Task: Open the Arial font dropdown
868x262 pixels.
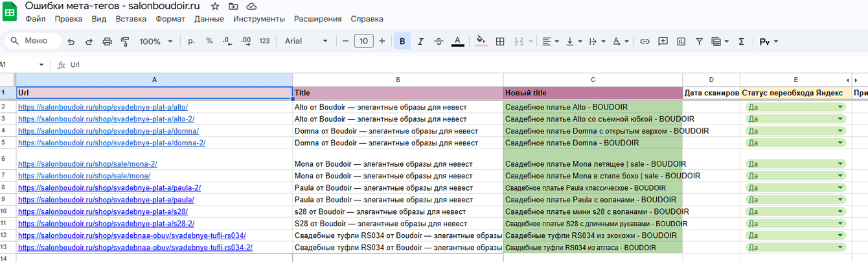Action: pos(306,41)
